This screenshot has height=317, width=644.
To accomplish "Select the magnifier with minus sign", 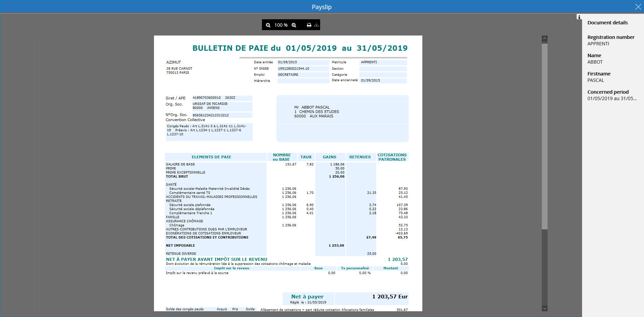I will pos(268,25).
